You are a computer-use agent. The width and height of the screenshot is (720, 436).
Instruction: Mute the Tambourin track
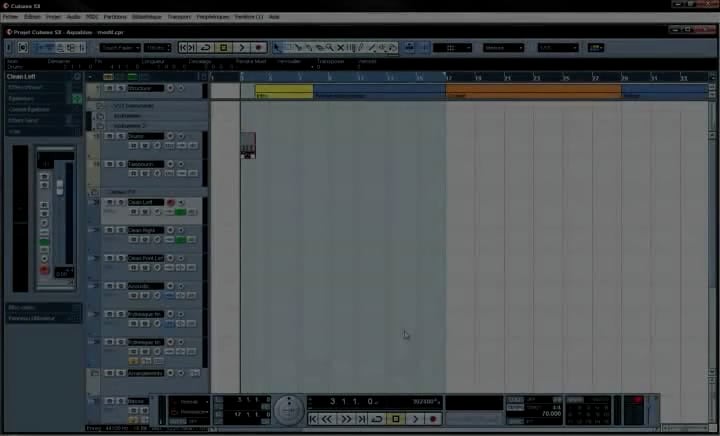(x=110, y=164)
